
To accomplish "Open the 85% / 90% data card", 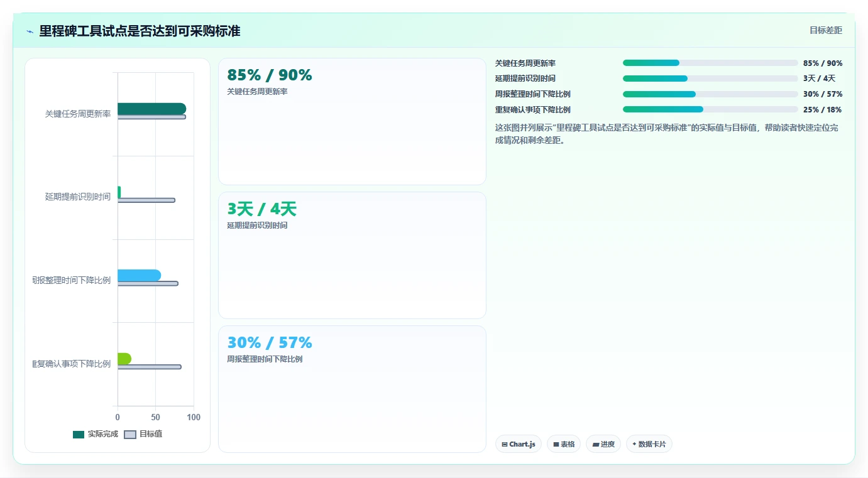I will click(352, 122).
